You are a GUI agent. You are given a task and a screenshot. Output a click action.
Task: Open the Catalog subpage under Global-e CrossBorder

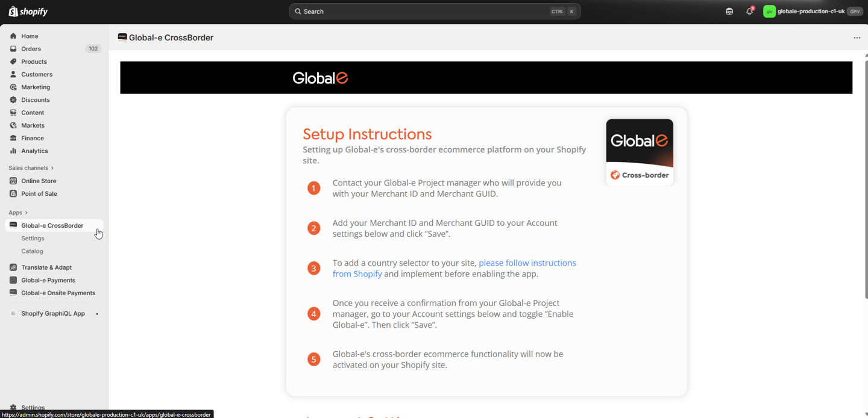click(32, 251)
